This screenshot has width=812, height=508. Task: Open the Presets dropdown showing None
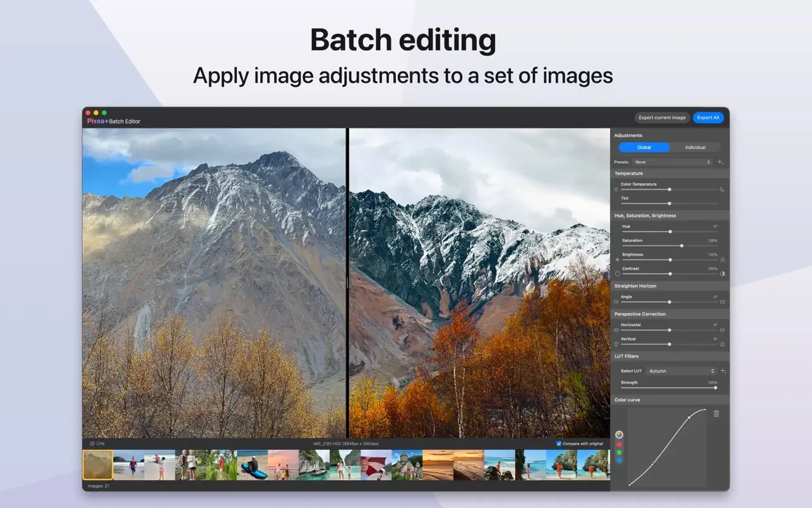672,162
